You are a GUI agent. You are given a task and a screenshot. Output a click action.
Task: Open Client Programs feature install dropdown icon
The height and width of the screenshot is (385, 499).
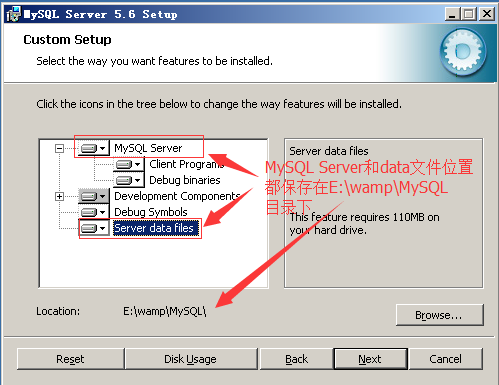(x=129, y=164)
